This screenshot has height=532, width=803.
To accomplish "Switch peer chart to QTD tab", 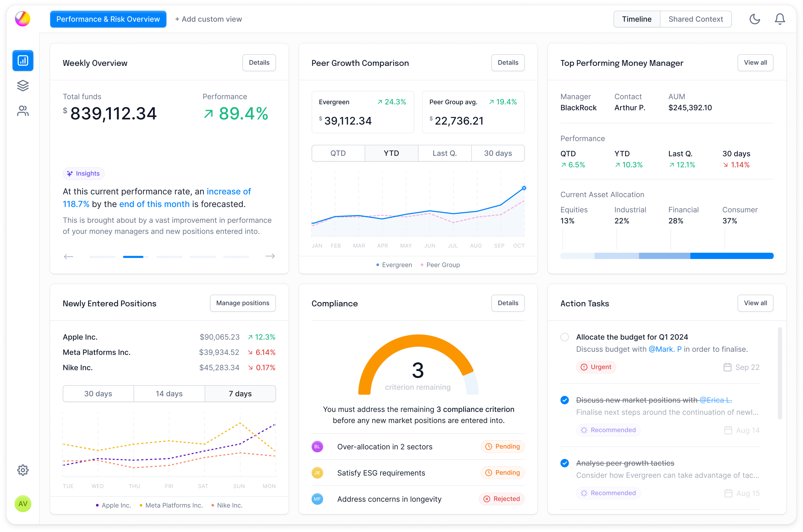I will coord(338,153).
